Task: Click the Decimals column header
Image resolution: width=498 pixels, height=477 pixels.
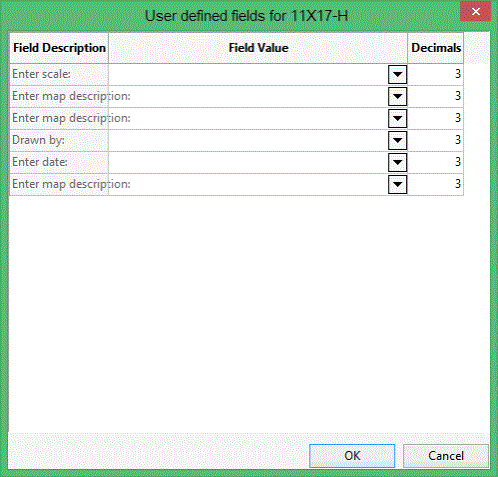Action: tap(436, 48)
